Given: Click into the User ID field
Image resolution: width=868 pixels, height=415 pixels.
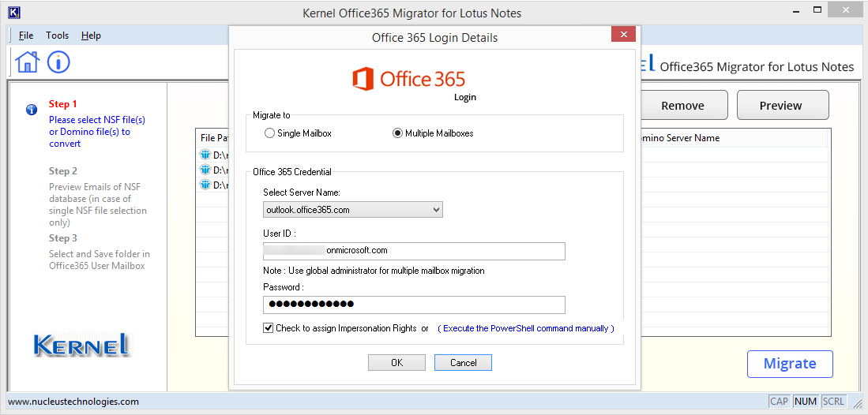Looking at the screenshot, I should (x=414, y=251).
